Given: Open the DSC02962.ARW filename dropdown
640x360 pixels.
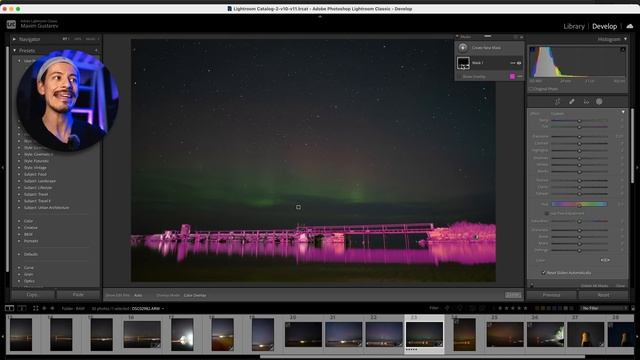Looking at the screenshot, I should tap(148, 309).
